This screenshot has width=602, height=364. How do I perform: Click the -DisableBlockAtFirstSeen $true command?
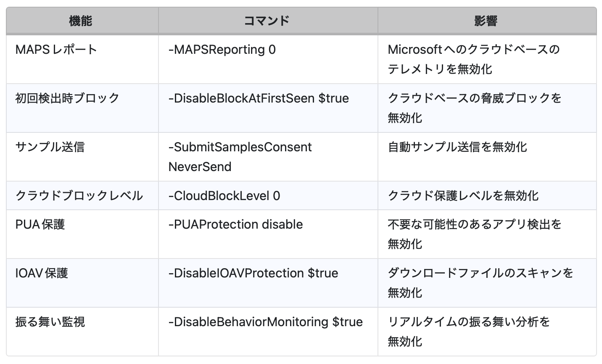pos(259,98)
